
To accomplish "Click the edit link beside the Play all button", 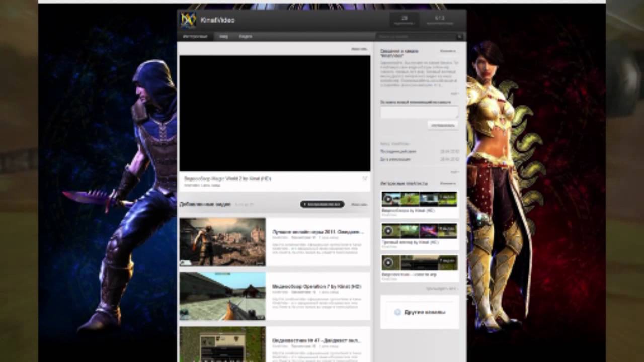I will coord(359,204).
